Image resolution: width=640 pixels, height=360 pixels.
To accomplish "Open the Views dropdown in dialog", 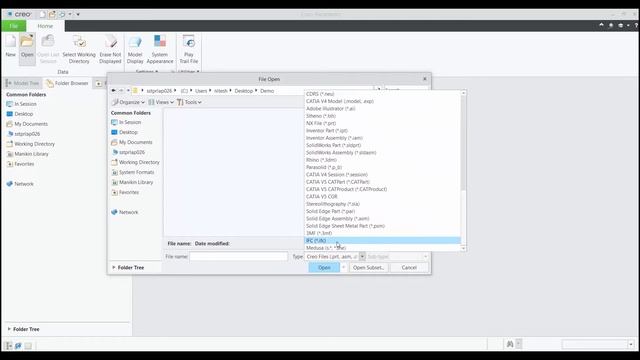I will click(x=161, y=102).
